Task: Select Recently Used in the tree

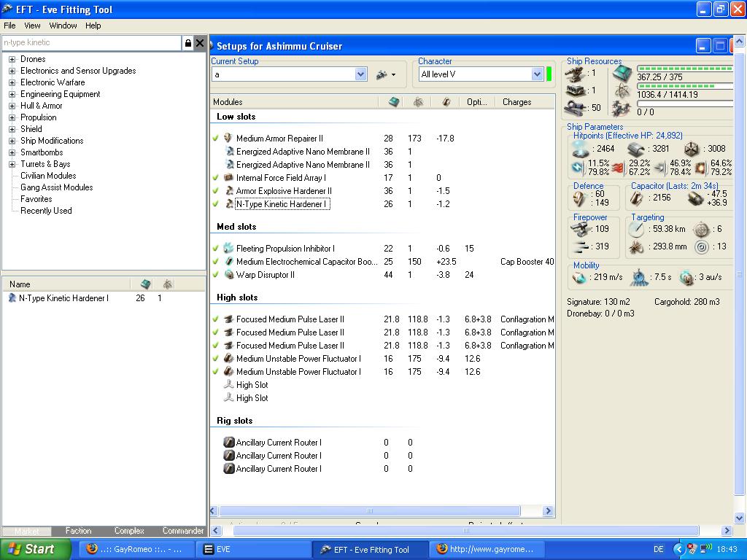Action: pos(46,211)
